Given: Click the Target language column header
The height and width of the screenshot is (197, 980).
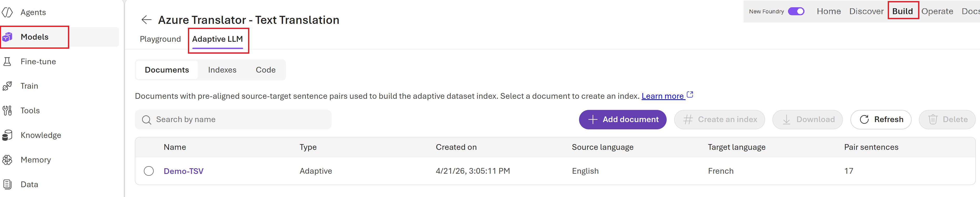Looking at the screenshot, I should [x=737, y=147].
